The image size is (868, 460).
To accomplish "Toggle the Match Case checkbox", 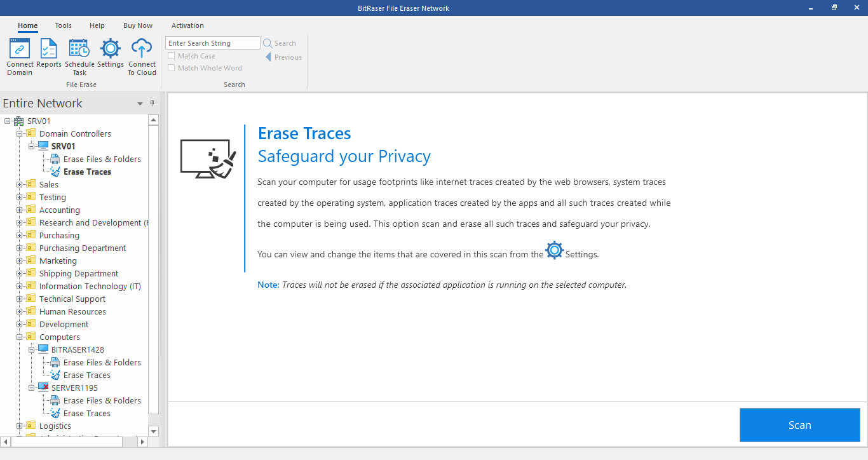I will (x=171, y=56).
